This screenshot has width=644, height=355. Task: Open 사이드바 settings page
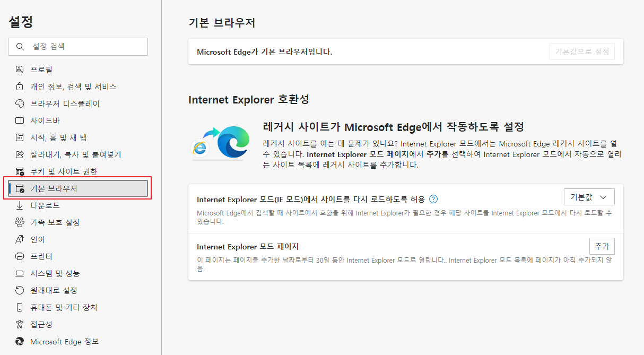pos(78,120)
